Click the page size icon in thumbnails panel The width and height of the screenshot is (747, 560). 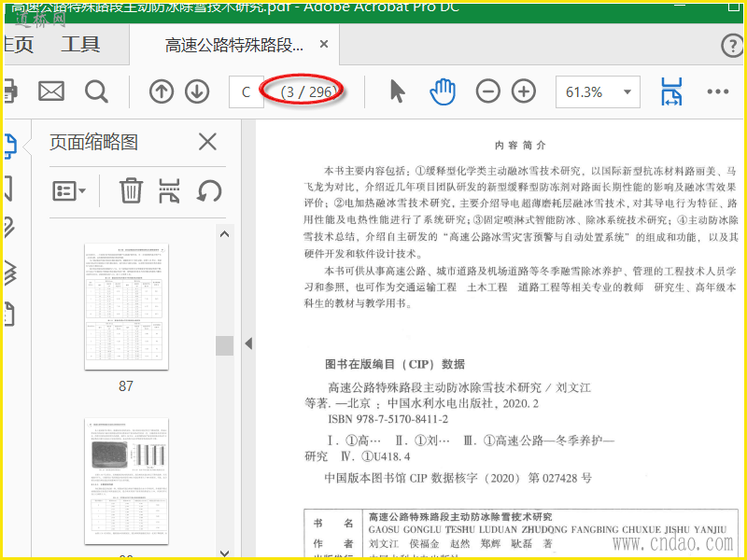[169, 191]
